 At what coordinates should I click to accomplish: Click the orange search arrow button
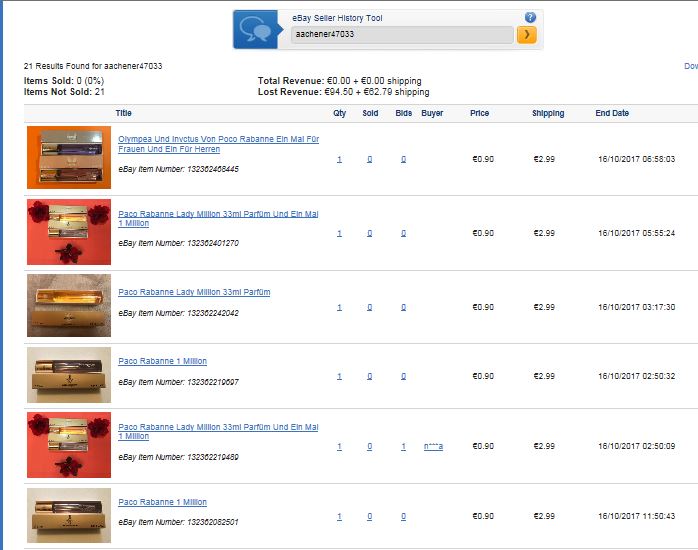(527, 35)
